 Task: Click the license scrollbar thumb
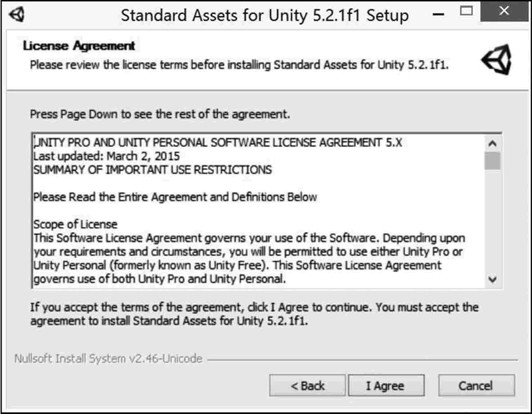(492, 160)
